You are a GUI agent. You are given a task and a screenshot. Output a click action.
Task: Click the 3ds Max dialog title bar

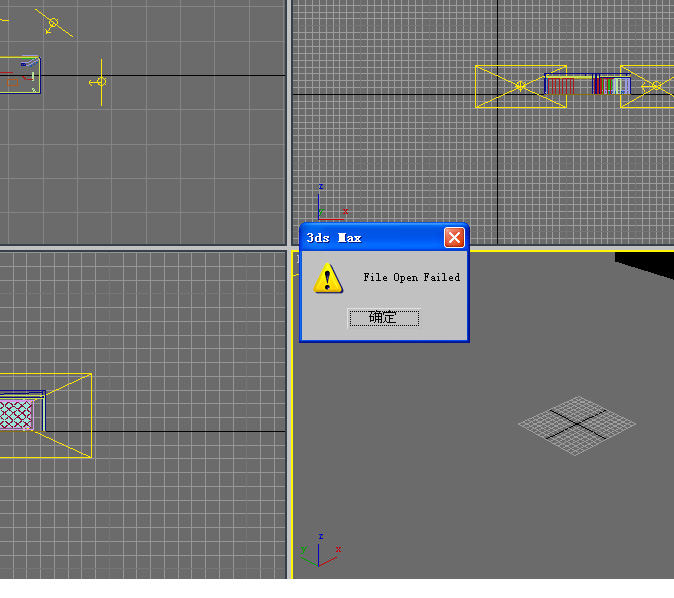click(x=384, y=237)
